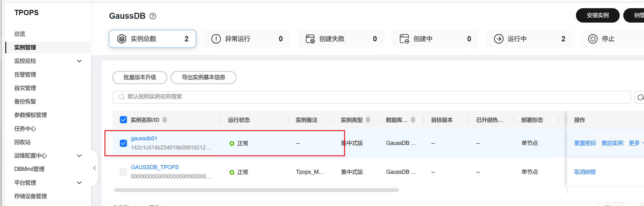The height and width of the screenshot is (206, 644).
Task: Click the horizontal table scrollbar
Action: [x=256, y=190]
